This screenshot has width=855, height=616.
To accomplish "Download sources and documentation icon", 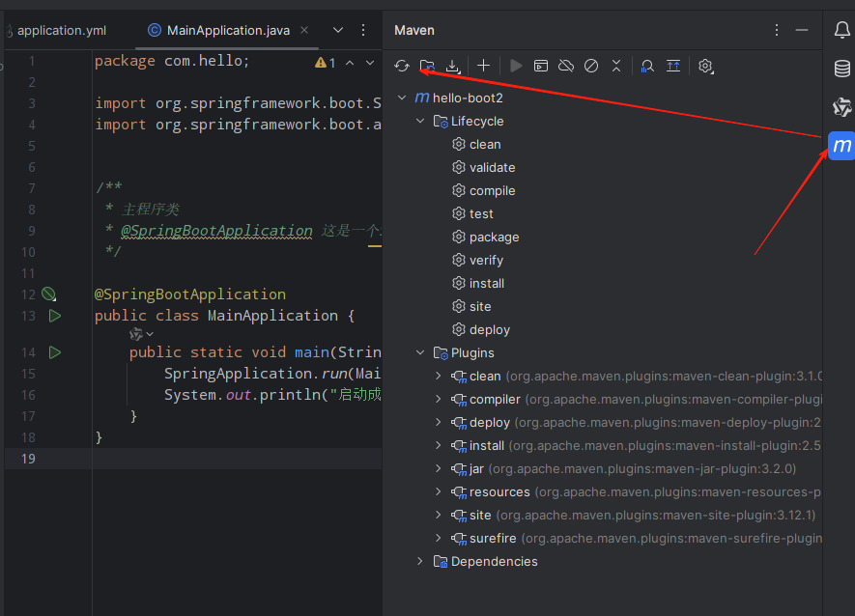I will [452, 66].
